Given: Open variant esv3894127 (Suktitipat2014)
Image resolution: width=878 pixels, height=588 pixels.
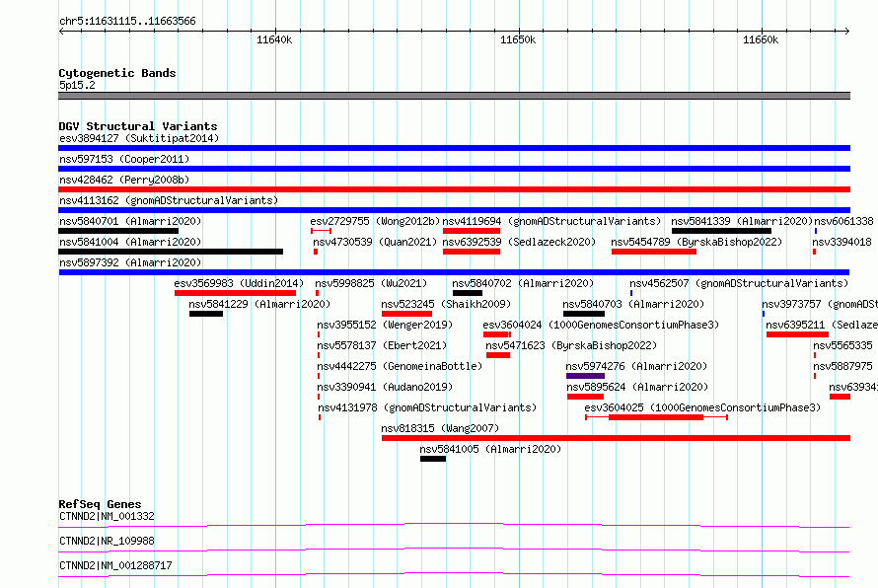Looking at the screenshot, I should 139,138.
